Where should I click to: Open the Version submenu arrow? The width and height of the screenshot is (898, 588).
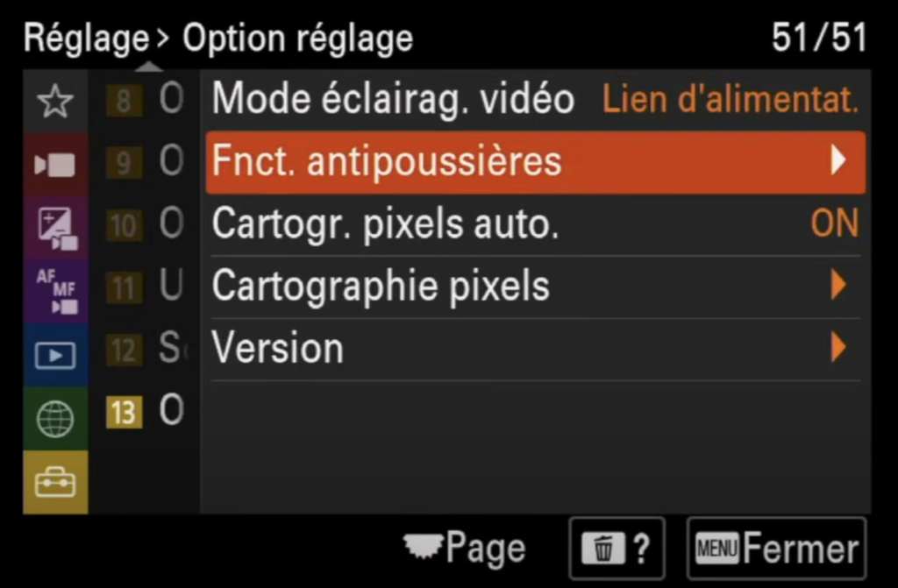(x=838, y=348)
